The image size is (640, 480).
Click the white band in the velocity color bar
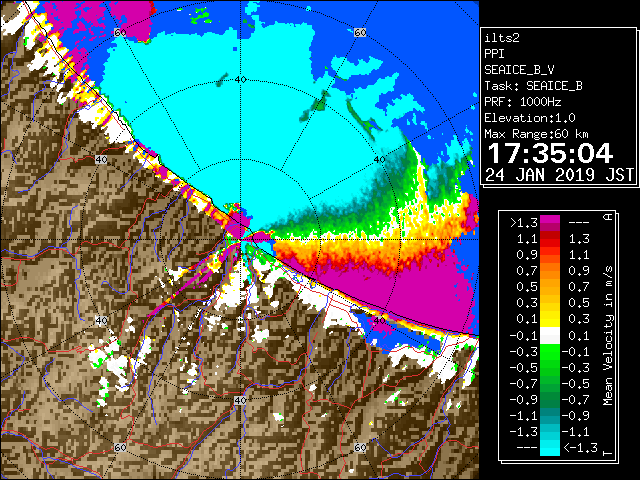(550, 336)
